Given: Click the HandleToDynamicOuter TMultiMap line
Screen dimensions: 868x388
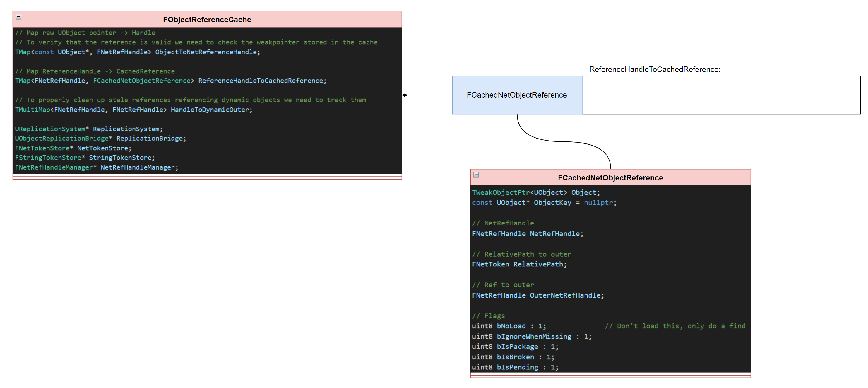Looking at the screenshot, I should (133, 110).
